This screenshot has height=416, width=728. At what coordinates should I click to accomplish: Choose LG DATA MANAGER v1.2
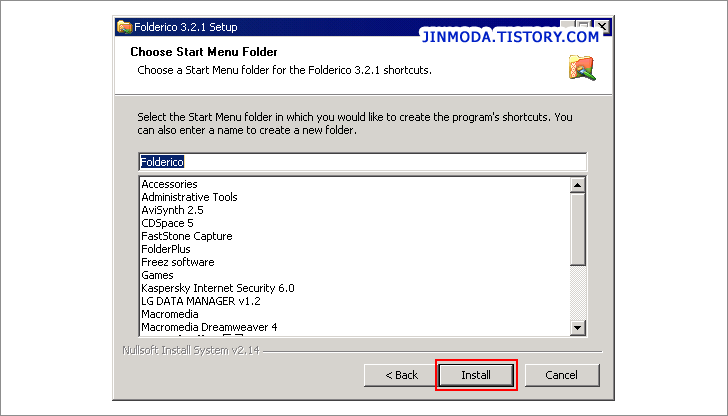pos(201,301)
